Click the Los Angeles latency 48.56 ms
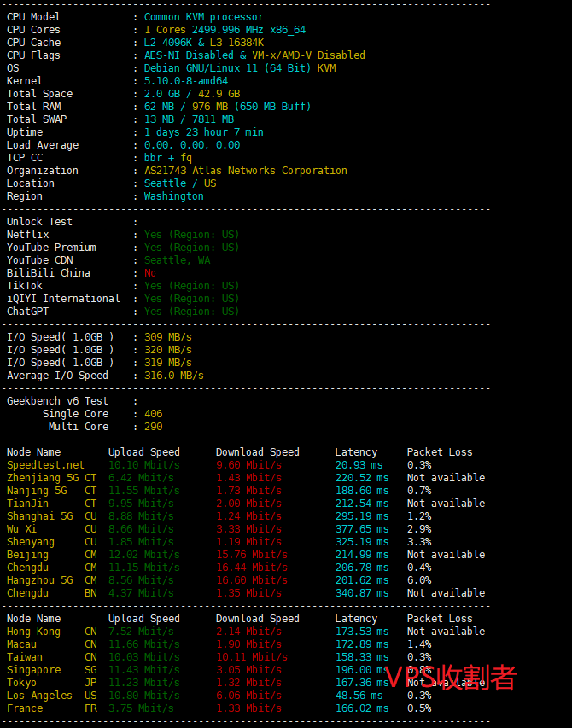Screen dimensions: 572x728 361,696
